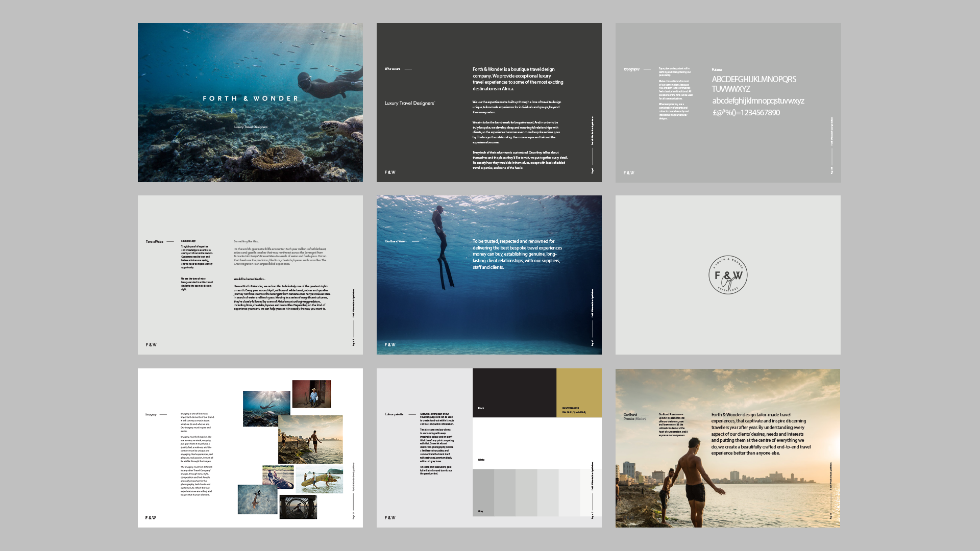Click the beach sunset photo in the collage
This screenshot has width=980, height=551.
tap(311, 439)
